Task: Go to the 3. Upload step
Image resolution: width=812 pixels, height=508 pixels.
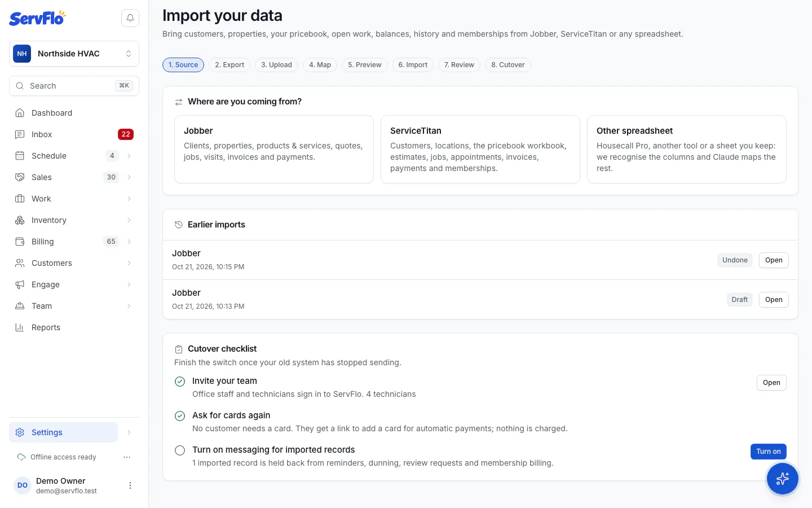Action: coord(276,65)
